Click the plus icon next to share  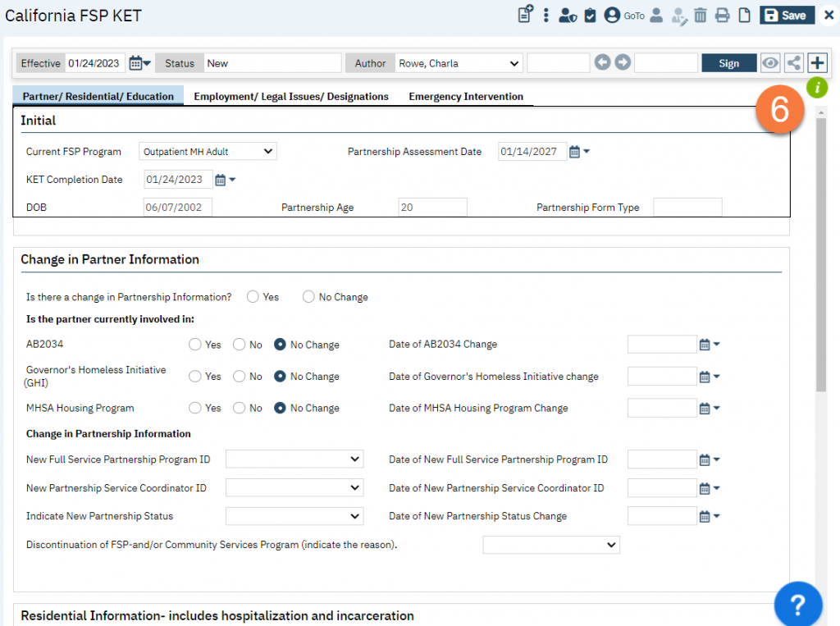pos(817,63)
